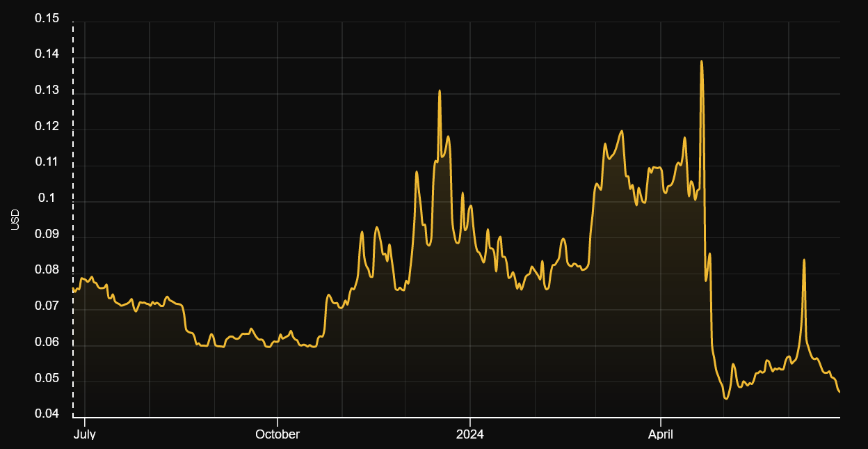Viewport: 868px width, 449px height.
Task: Click the highest price peak near 0.139
Action: click(x=701, y=61)
